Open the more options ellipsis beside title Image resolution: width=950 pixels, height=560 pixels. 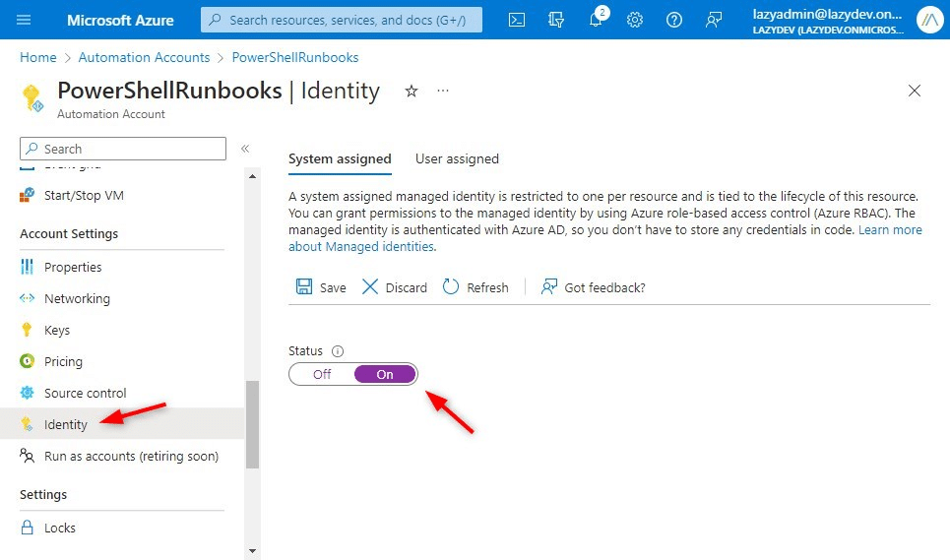443,91
